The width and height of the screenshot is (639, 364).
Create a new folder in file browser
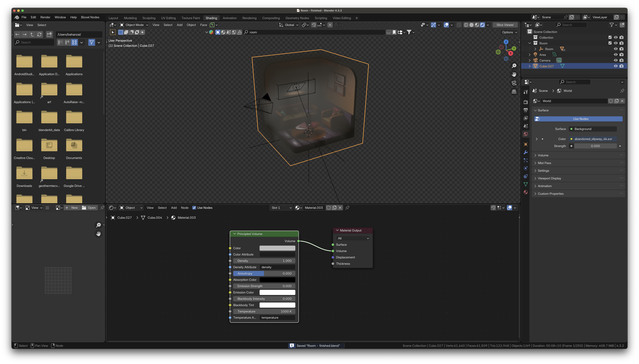point(49,34)
